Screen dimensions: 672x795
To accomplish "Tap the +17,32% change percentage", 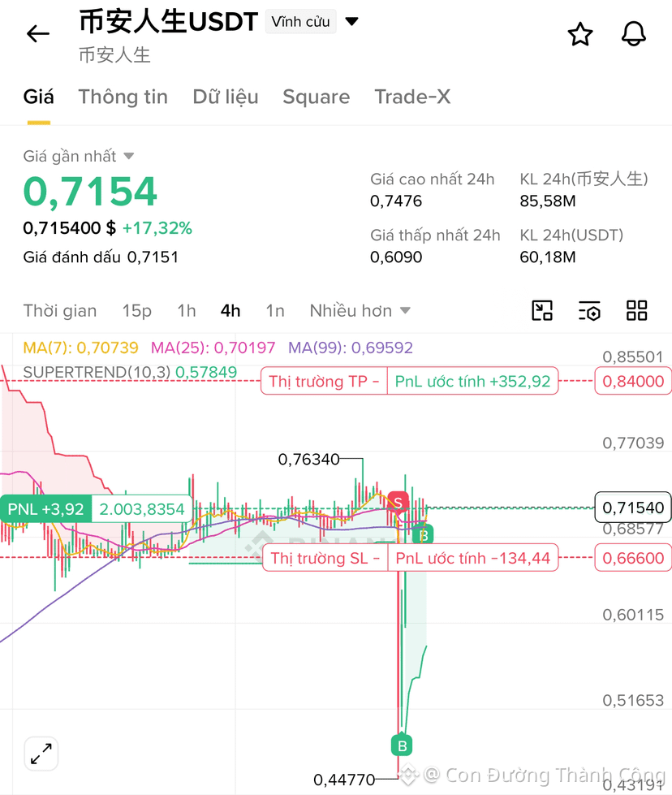I will 157,228.
